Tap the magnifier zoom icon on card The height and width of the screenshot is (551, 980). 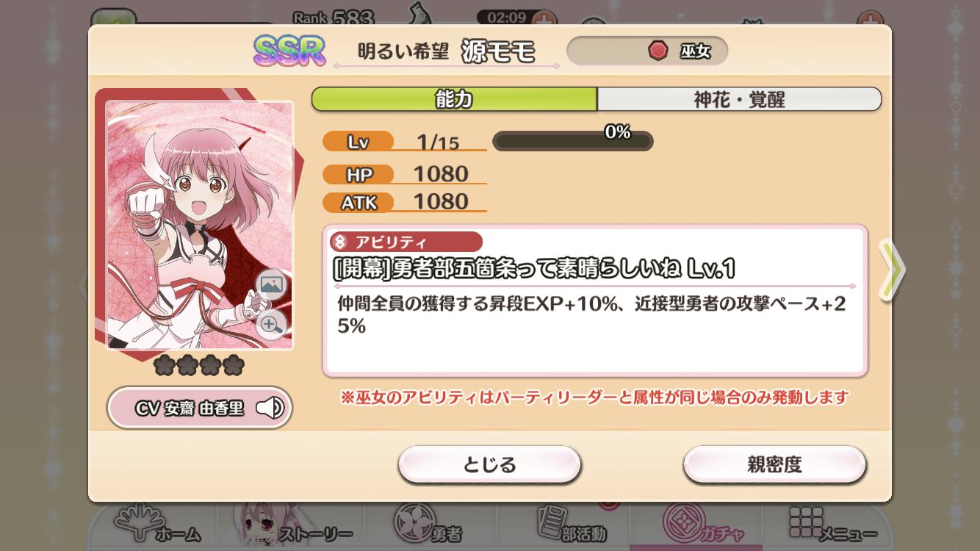[272, 323]
